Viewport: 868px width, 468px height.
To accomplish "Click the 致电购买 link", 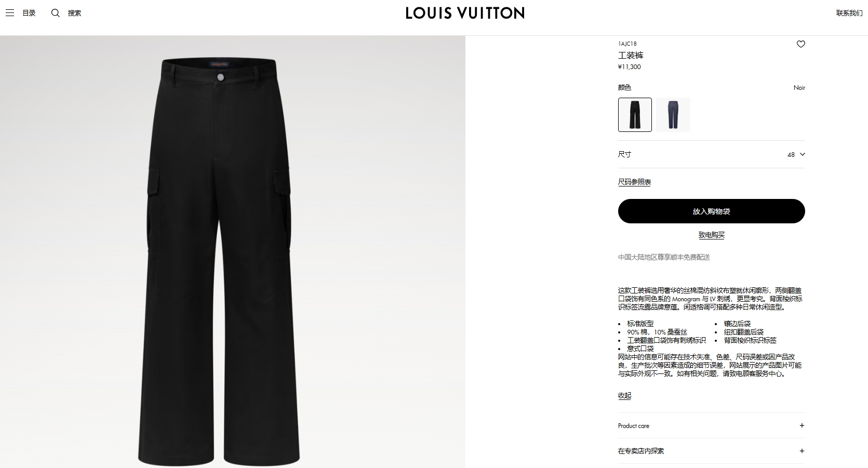I will (x=711, y=235).
